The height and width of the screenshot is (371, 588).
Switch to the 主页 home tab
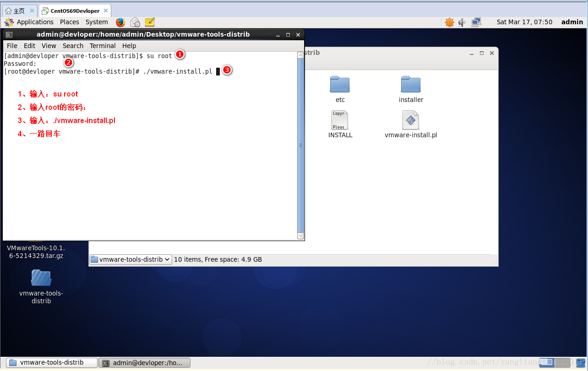[x=19, y=11]
